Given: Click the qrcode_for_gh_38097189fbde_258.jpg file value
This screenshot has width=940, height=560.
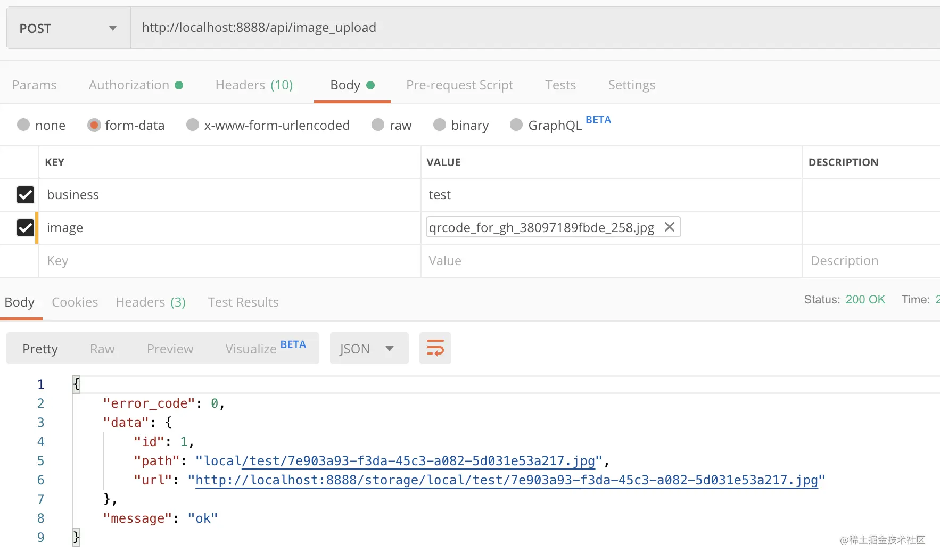Looking at the screenshot, I should click(x=541, y=228).
